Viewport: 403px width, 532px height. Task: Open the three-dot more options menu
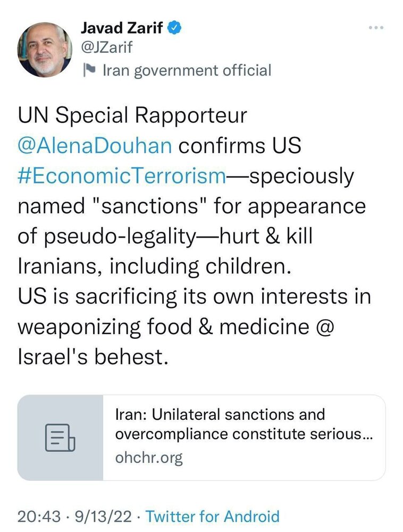tap(376, 28)
